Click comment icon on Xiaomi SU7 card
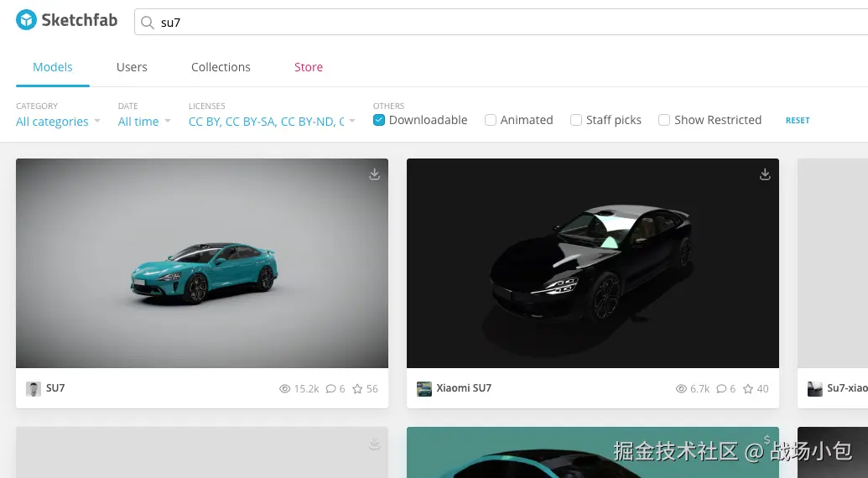This screenshot has width=868, height=478. point(722,389)
